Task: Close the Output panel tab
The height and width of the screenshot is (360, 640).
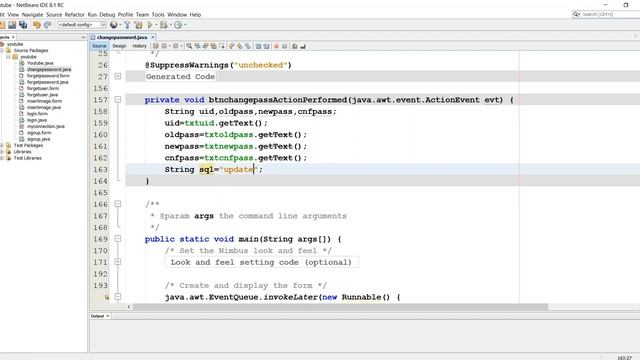Action: click(108, 316)
